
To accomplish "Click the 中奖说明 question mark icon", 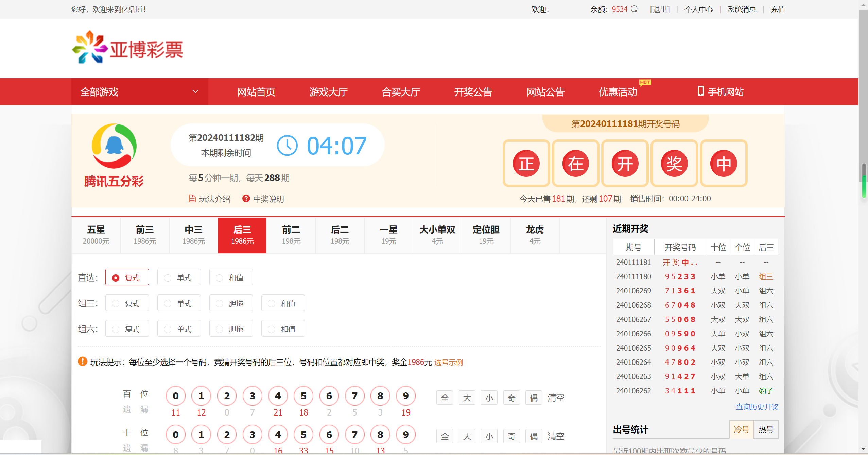I will tap(246, 199).
